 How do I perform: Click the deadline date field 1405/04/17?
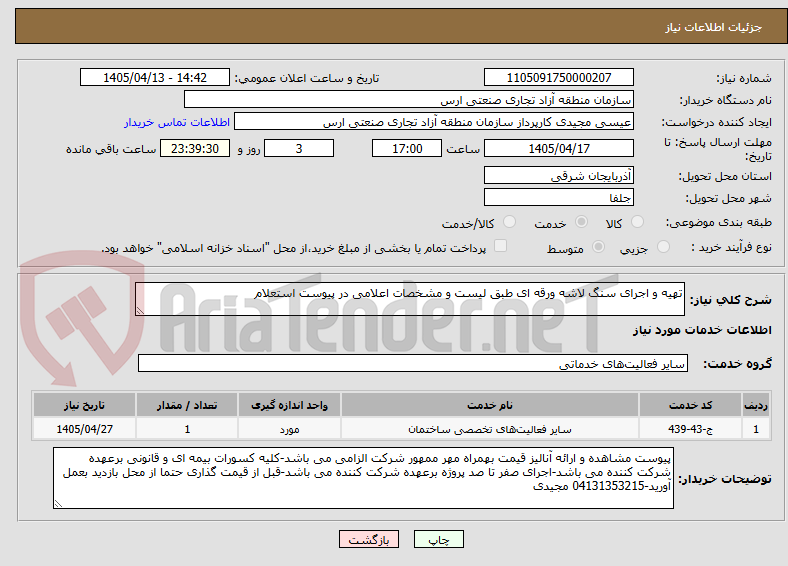(558, 148)
